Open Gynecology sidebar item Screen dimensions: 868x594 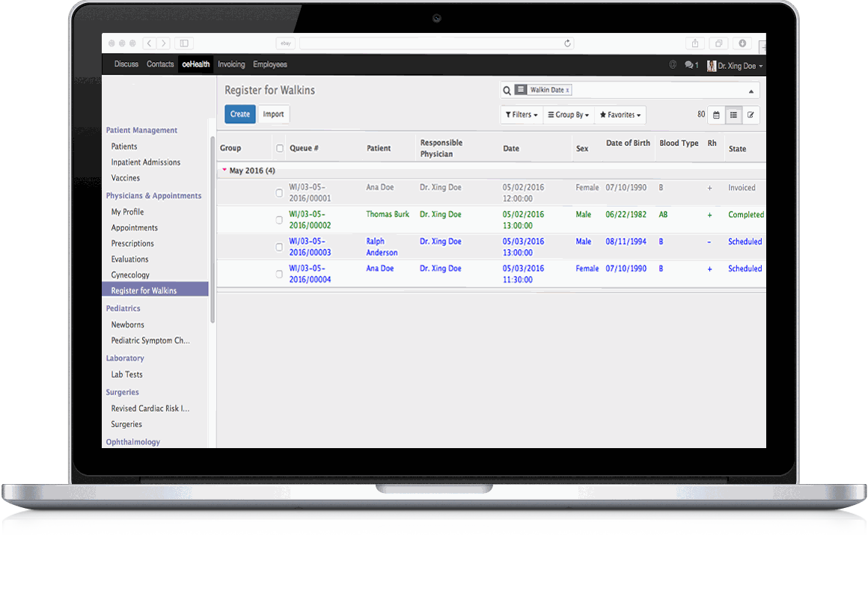point(130,275)
